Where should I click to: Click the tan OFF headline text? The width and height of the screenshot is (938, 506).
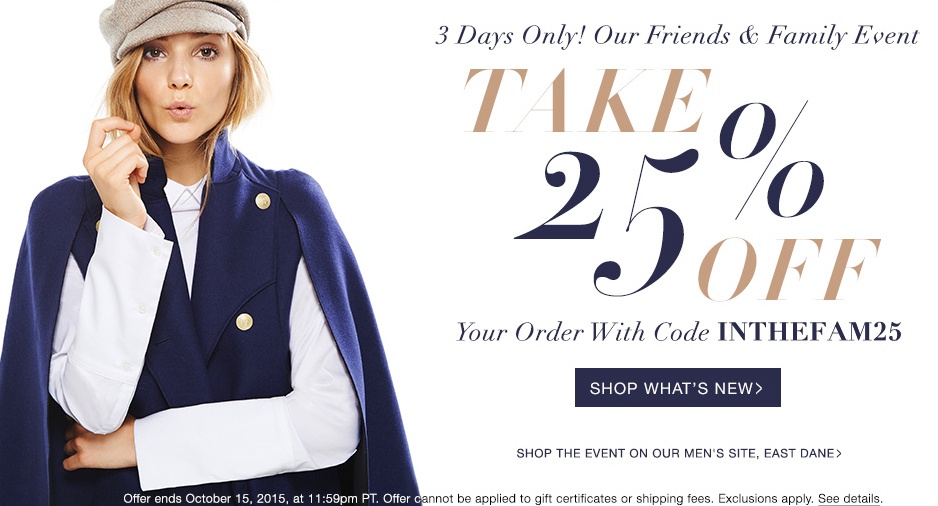tap(788, 269)
